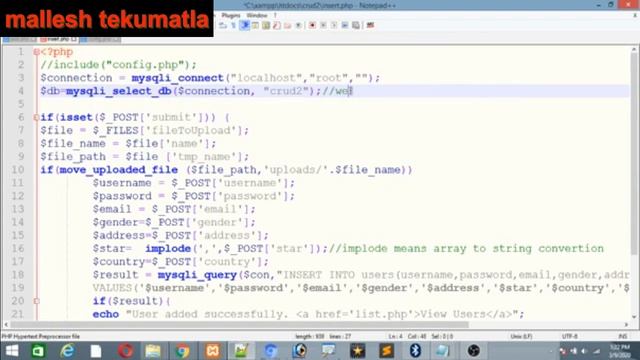Click the system tray clock
The image size is (640, 360).
coord(620,351)
